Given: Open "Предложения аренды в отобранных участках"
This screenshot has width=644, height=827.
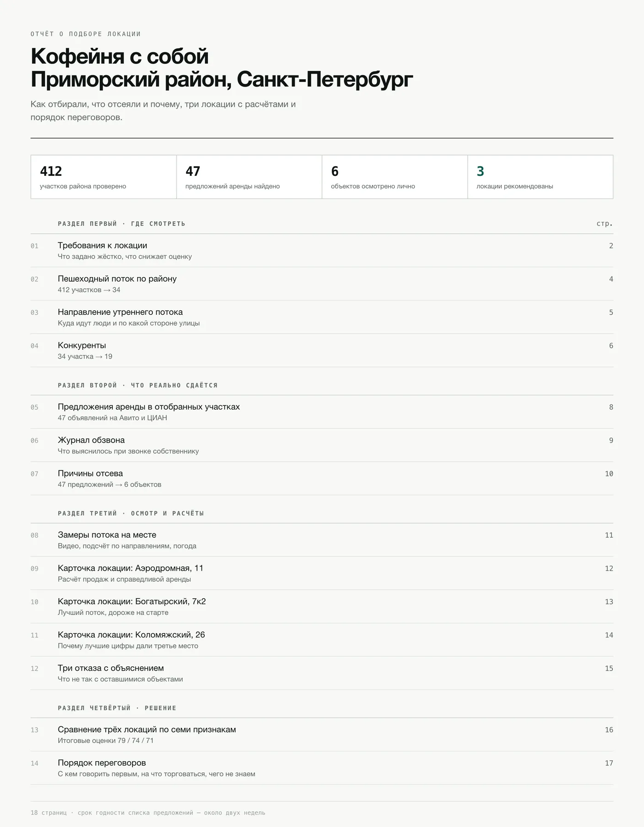Looking at the screenshot, I should point(322,412).
